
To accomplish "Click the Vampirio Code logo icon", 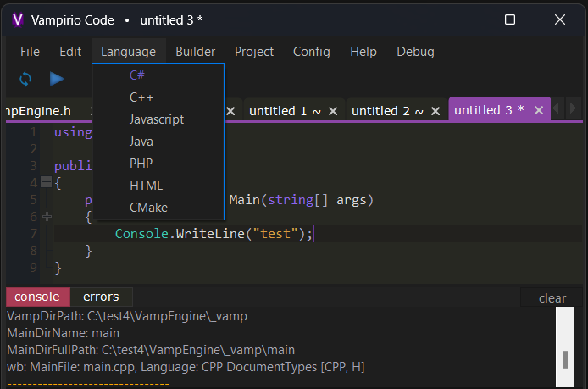I will click(17, 19).
